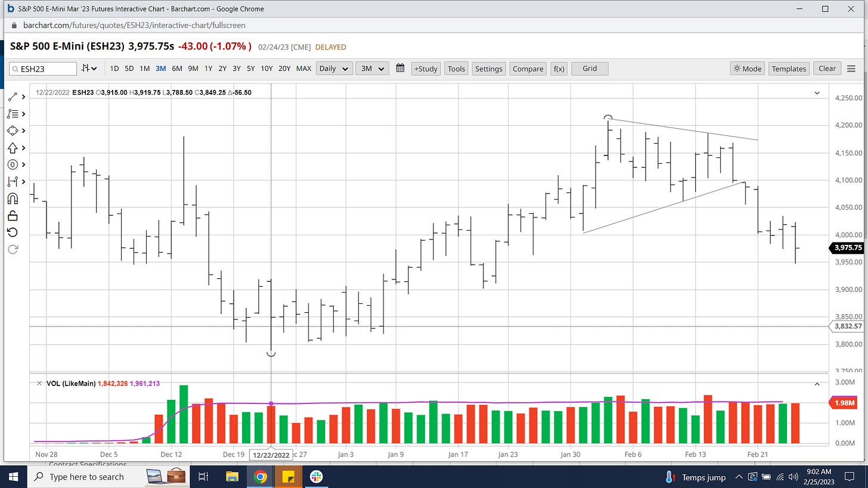Select the 6M time range
Screen dimensions: 868x488
point(177,69)
